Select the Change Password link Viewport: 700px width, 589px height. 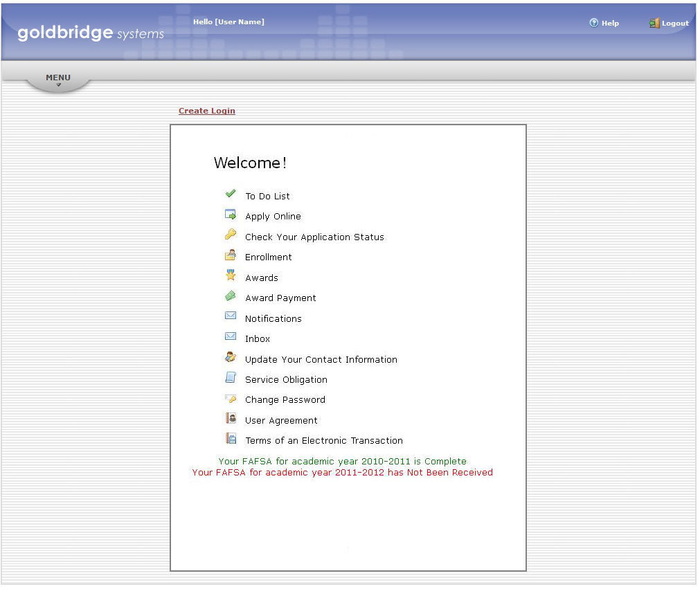coord(285,400)
